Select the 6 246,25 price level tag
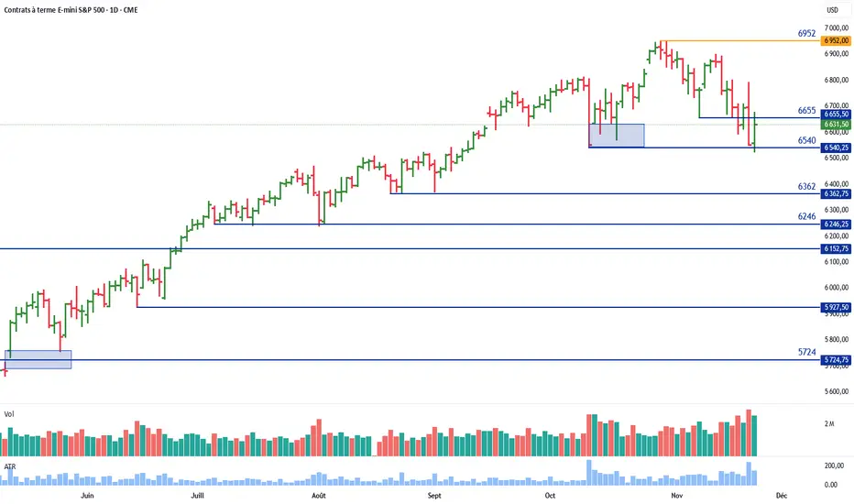 [x=837, y=224]
